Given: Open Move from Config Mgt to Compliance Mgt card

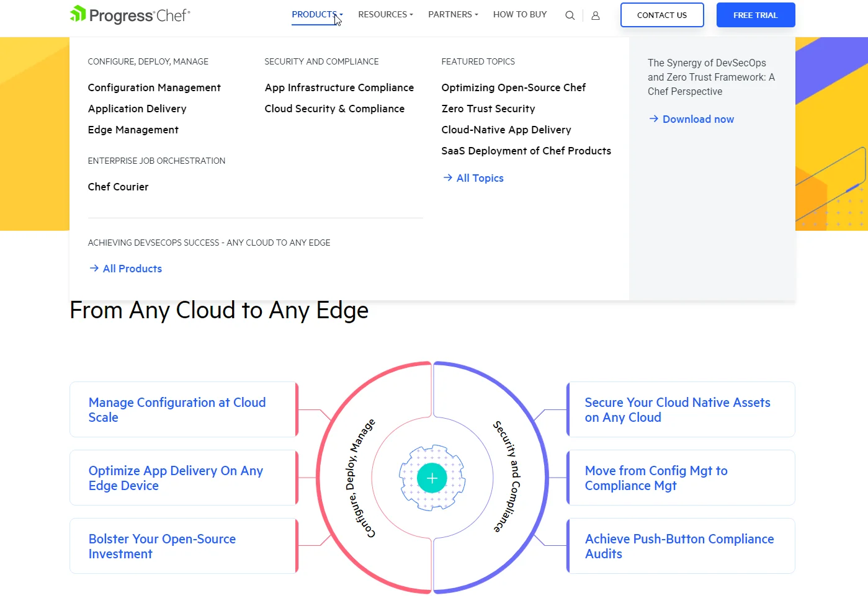Looking at the screenshot, I should point(681,478).
